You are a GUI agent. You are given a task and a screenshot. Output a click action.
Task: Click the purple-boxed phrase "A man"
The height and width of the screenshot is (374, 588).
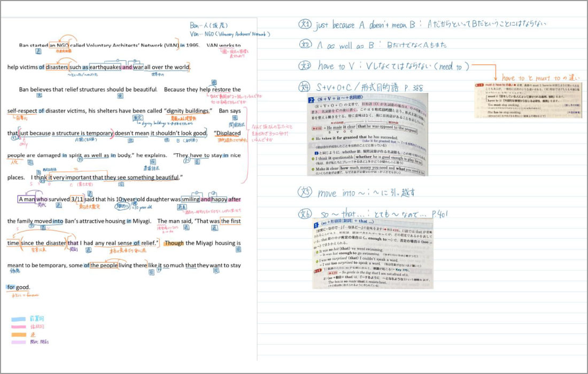pos(26,199)
